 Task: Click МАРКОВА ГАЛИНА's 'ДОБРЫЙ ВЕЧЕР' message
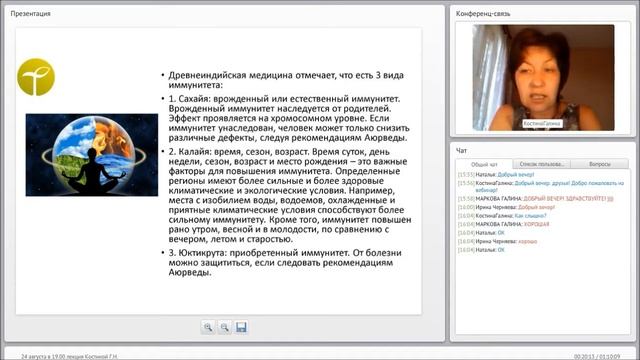(536, 199)
